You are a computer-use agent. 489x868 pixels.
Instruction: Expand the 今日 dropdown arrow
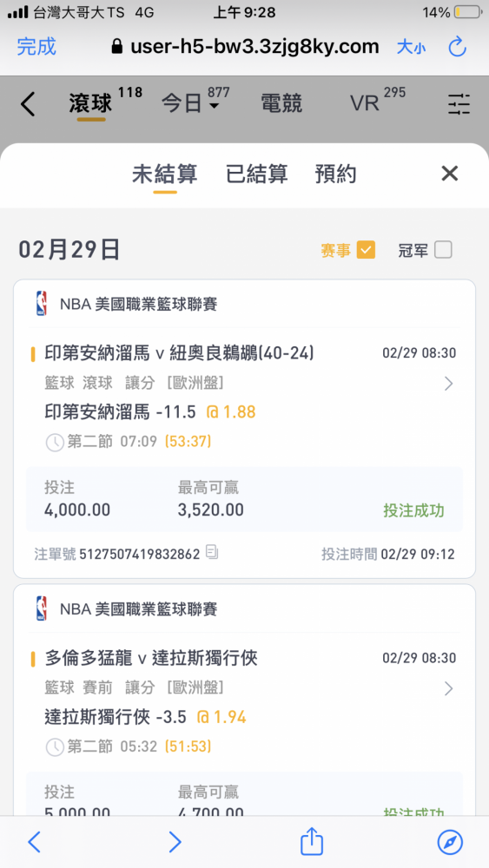pyautogui.click(x=214, y=106)
